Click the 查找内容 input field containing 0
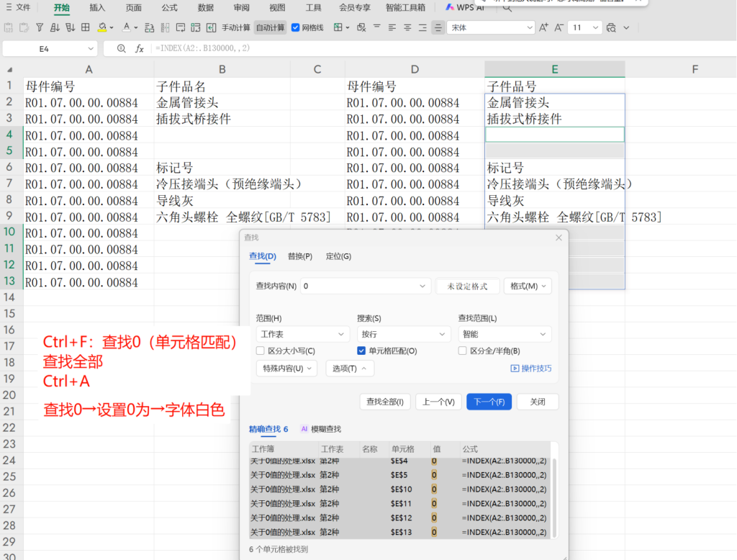 (365, 286)
